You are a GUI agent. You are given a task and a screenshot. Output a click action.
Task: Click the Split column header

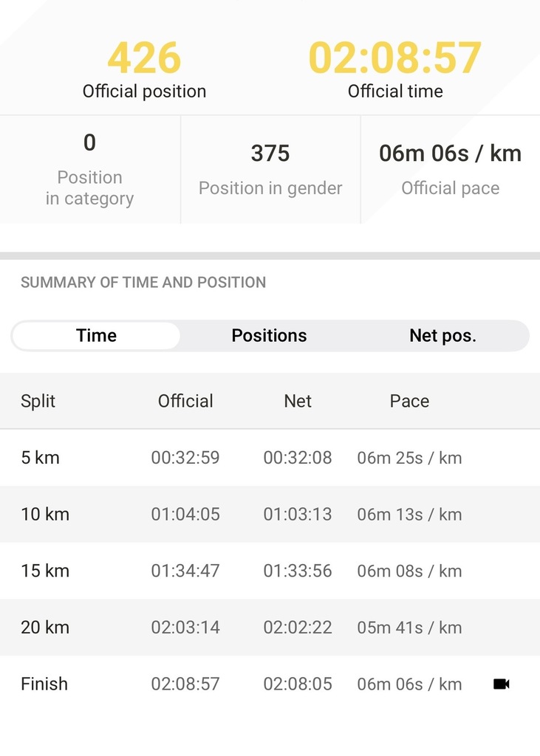tap(38, 401)
